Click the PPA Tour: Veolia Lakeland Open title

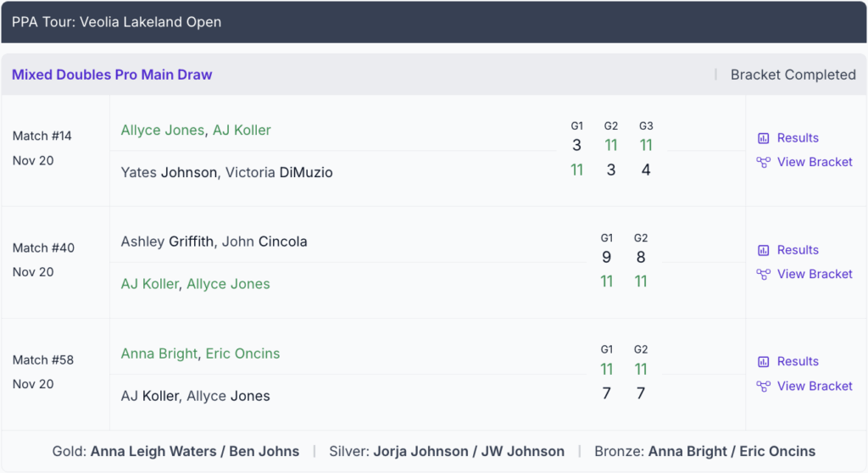[x=116, y=22]
